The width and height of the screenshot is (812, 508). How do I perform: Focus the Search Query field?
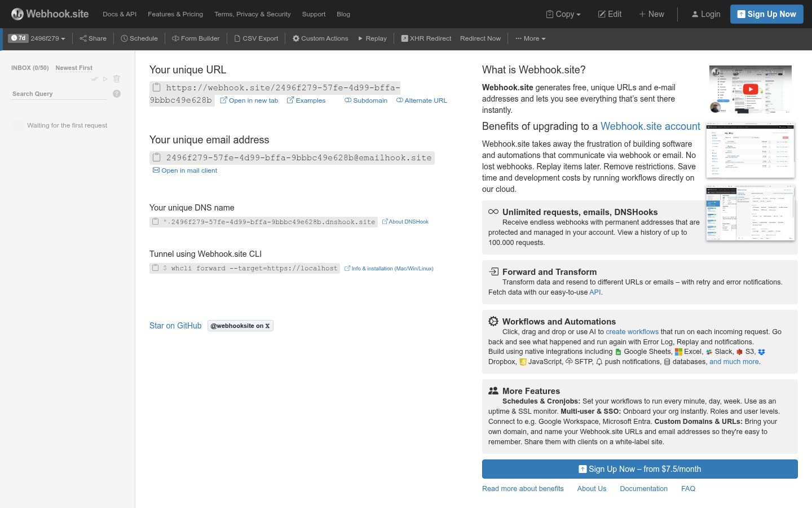[x=59, y=94]
